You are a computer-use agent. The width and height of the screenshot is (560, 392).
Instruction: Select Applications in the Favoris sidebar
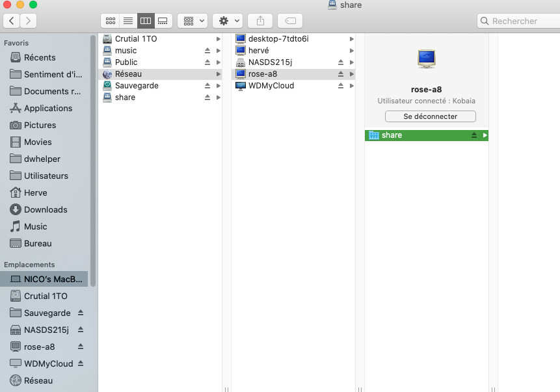pyautogui.click(x=47, y=108)
